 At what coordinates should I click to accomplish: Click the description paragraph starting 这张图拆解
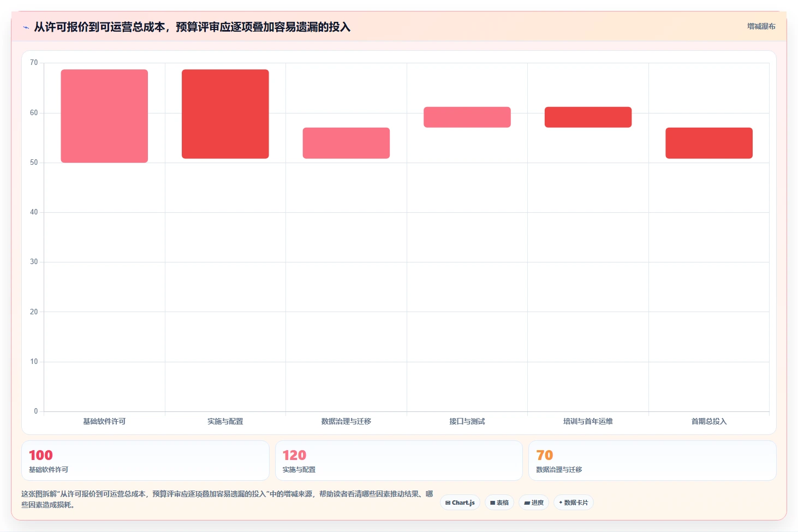click(227, 499)
